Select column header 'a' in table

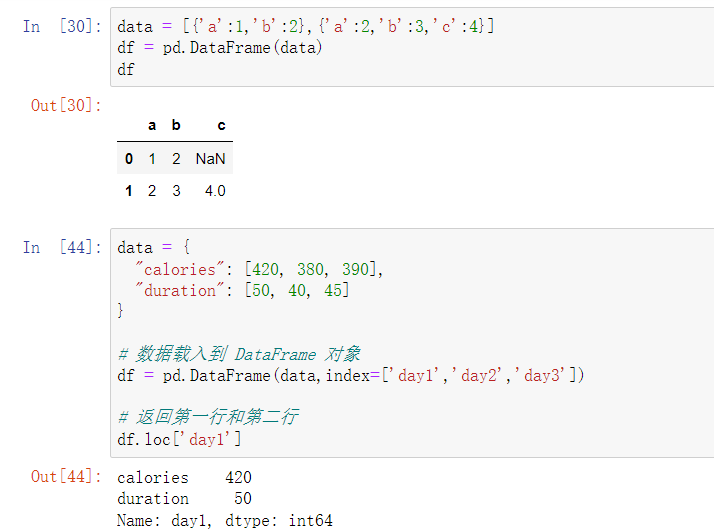152,125
